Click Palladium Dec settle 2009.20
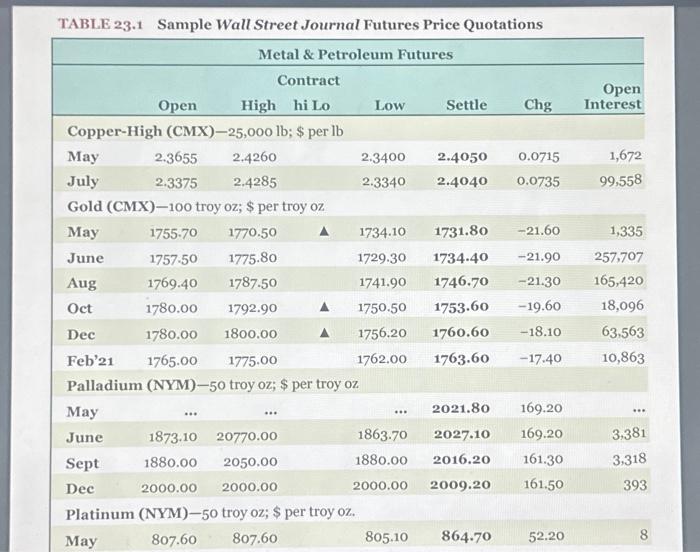Screen dimensions: 700x552 [460, 485]
